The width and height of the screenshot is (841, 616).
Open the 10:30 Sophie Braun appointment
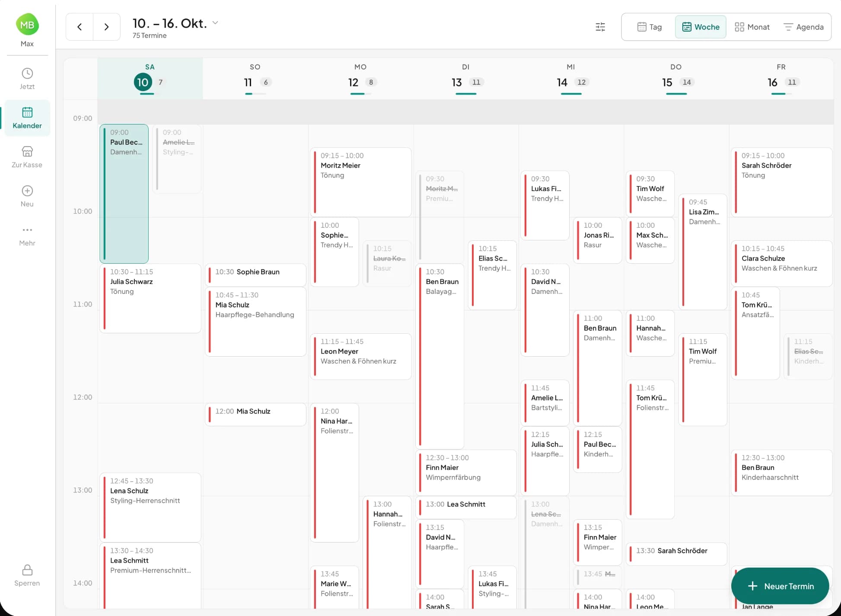pos(255,275)
